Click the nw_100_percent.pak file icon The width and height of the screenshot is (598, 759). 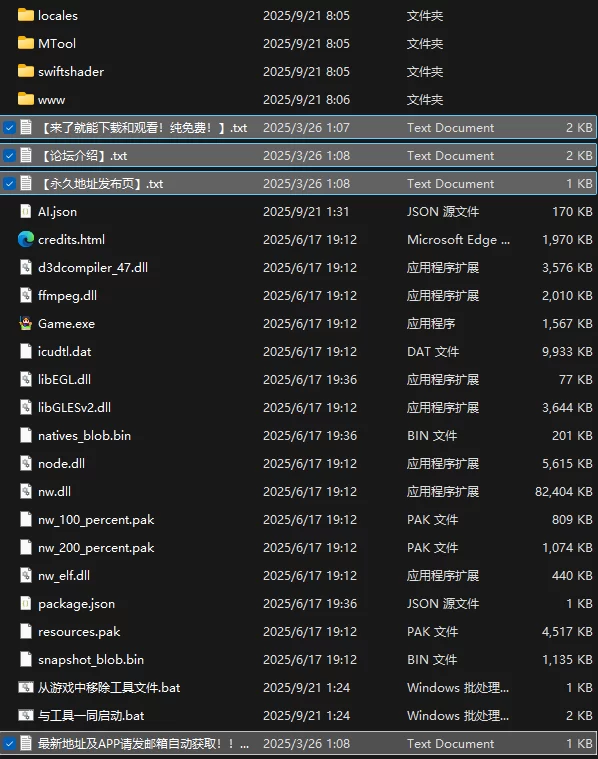[26, 519]
